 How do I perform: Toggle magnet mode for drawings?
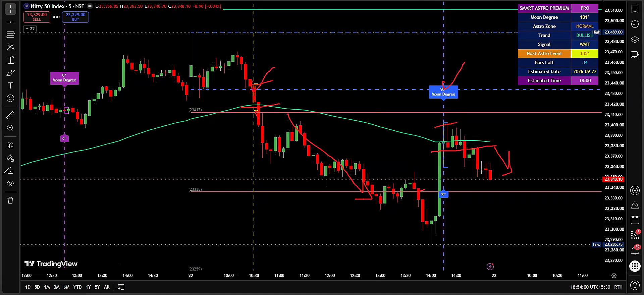[10, 145]
